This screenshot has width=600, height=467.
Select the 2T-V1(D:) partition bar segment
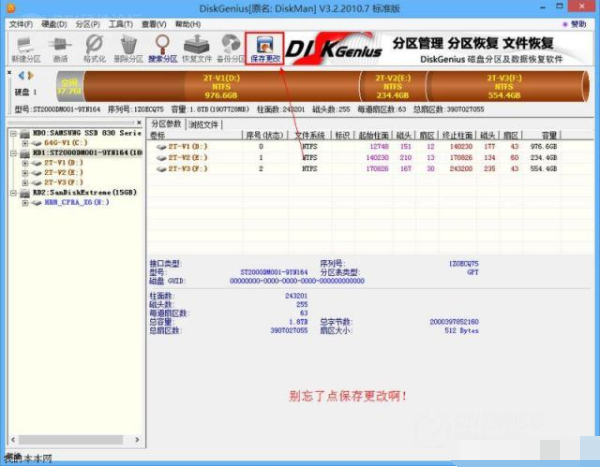point(222,87)
